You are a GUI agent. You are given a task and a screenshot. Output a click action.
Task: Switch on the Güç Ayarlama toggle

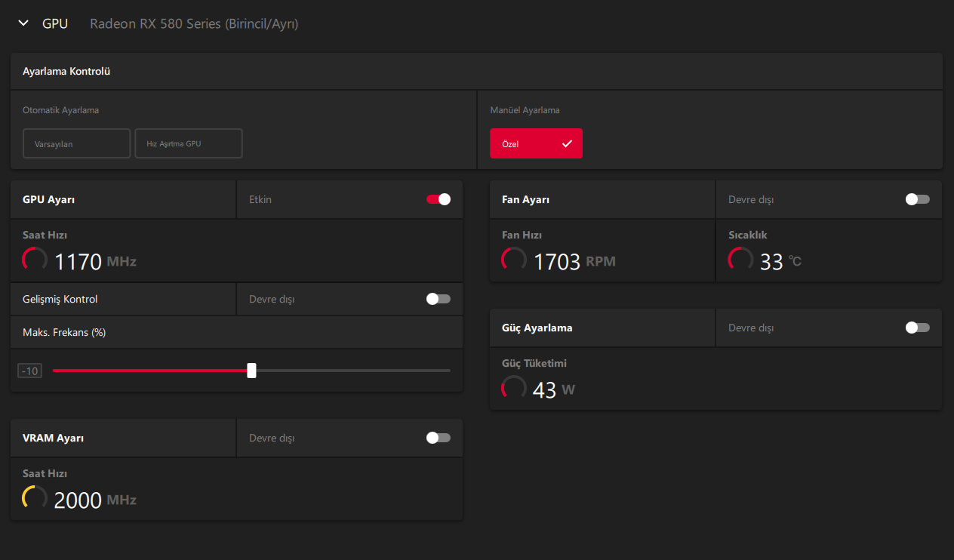[x=918, y=328]
